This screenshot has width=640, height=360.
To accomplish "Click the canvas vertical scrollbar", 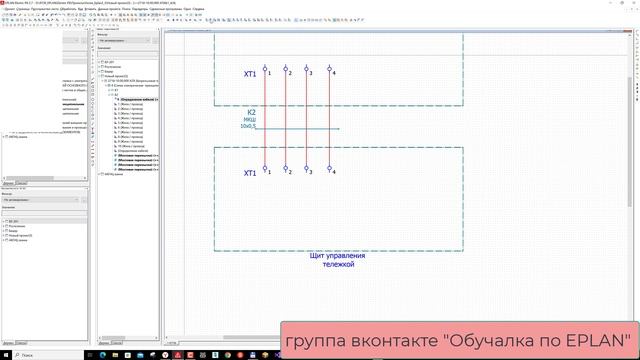I will pos(630,143).
